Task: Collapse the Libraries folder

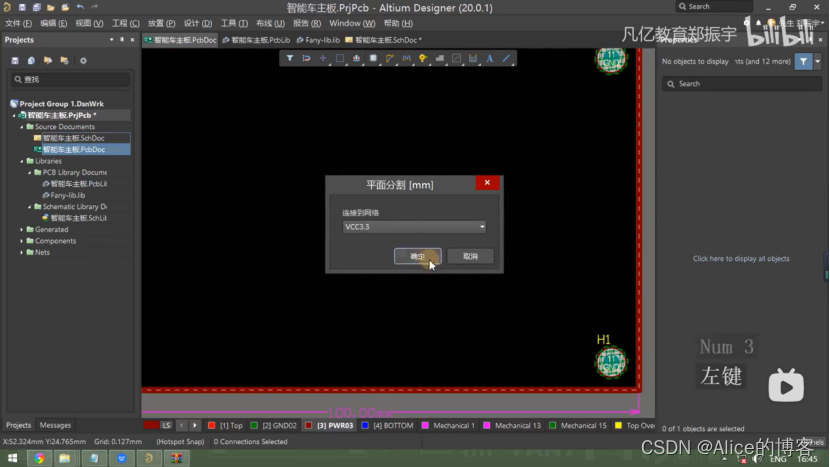Action: [x=22, y=161]
